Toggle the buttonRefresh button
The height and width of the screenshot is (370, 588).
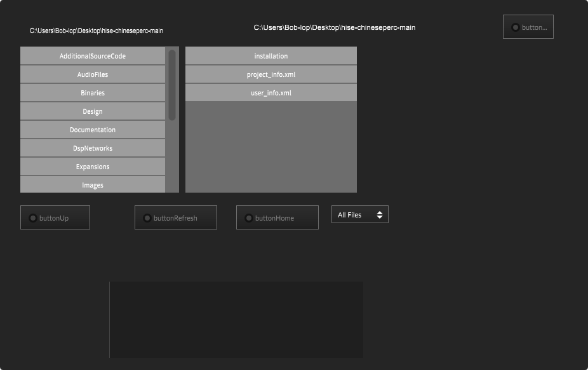(x=176, y=217)
